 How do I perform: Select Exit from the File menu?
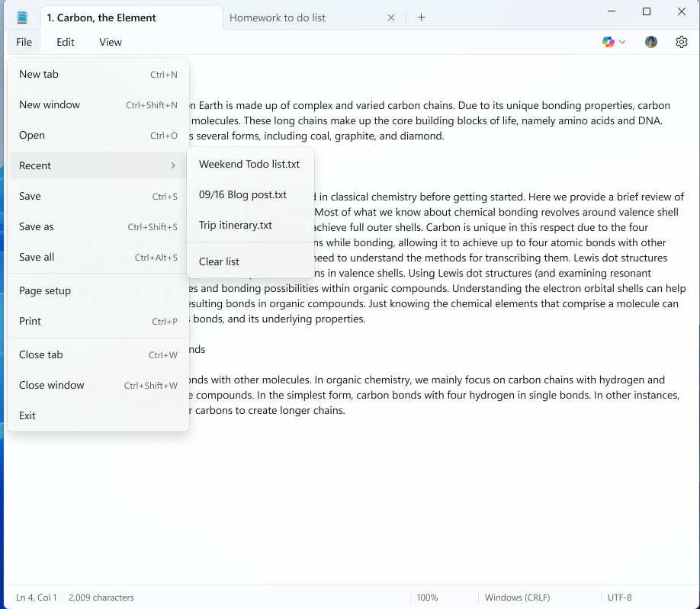tap(98, 415)
